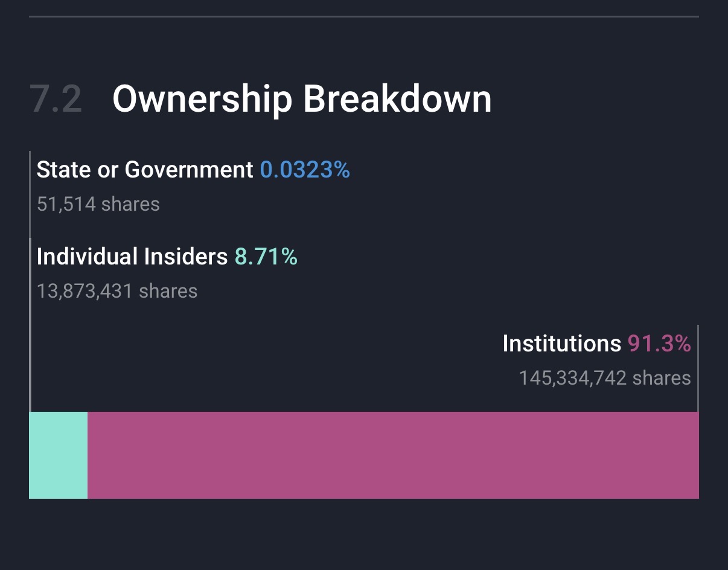This screenshot has height=570, width=728.
Task: Click the vertical line right of Institutions
Action: coord(698,368)
